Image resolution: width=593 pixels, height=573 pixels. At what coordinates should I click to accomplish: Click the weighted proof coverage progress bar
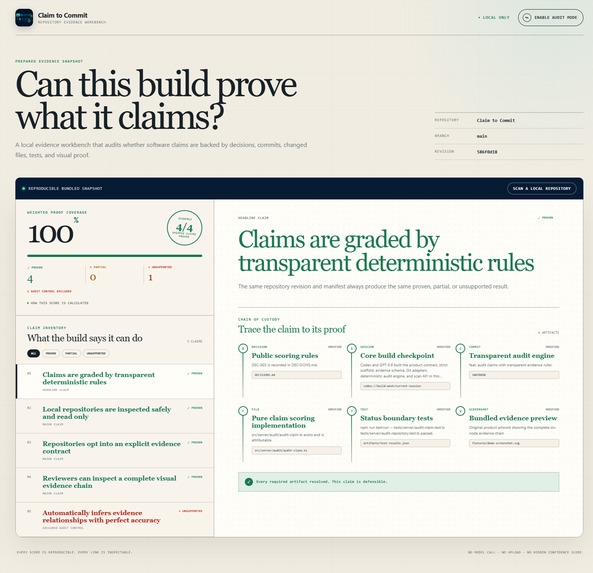[115, 256]
